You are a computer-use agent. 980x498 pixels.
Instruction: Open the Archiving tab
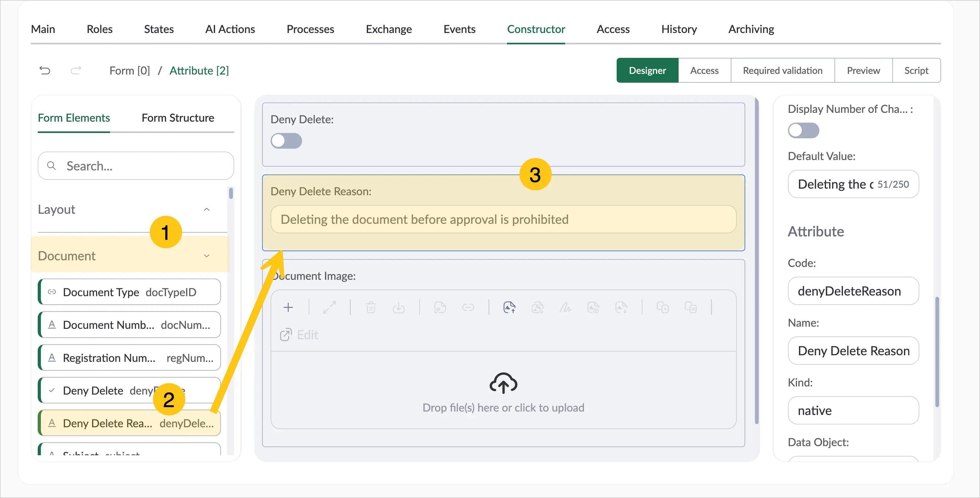point(751,29)
